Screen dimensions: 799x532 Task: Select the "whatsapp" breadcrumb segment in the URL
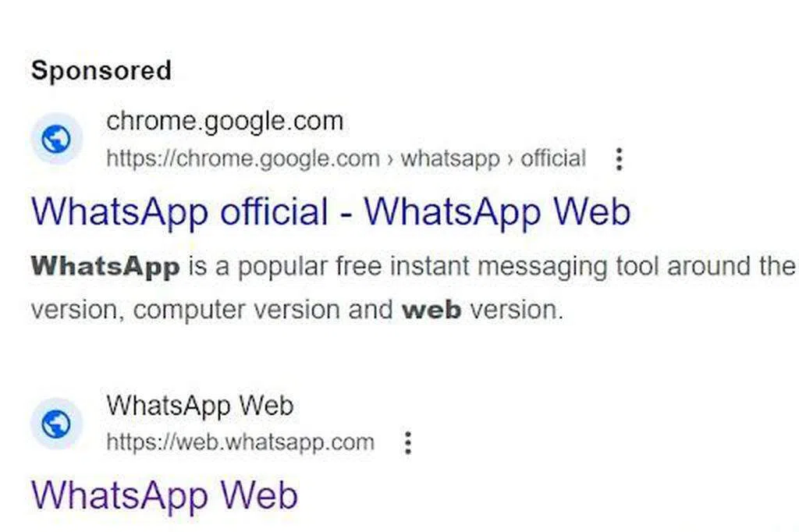[449, 159]
